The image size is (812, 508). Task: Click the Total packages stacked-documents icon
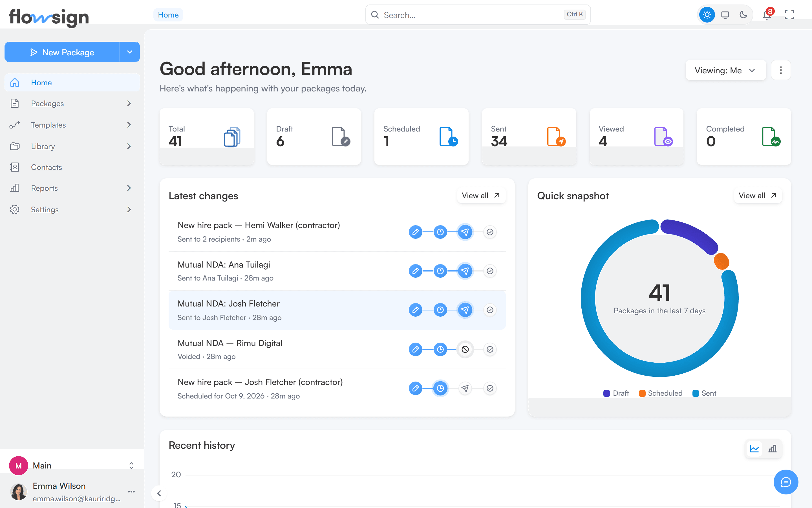[232, 136]
